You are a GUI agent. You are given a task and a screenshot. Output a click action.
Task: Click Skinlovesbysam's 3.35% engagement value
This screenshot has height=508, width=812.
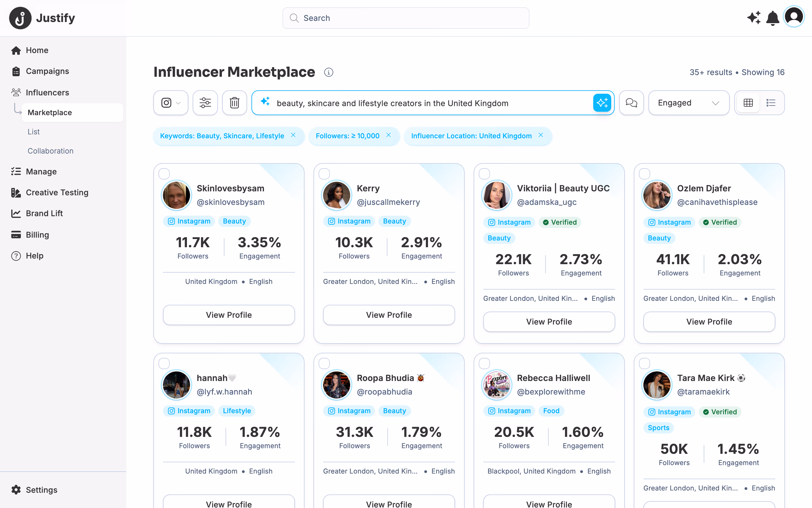click(259, 243)
